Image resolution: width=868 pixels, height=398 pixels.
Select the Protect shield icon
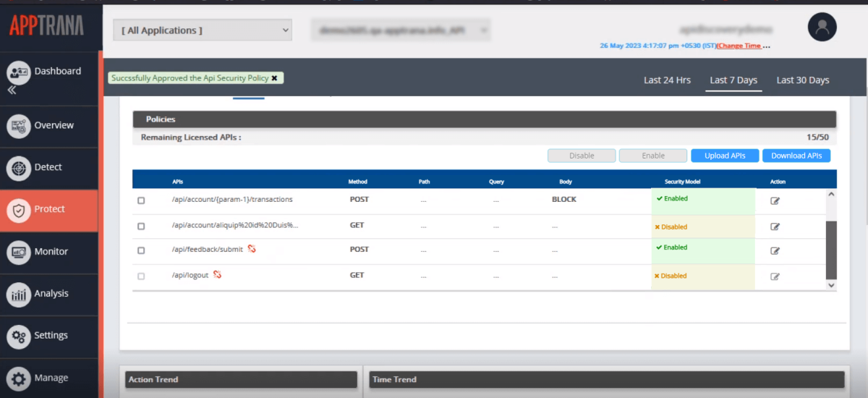pyautogui.click(x=18, y=210)
